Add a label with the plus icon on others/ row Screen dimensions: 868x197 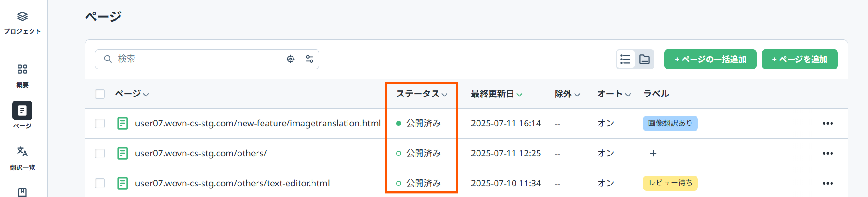[653, 153]
